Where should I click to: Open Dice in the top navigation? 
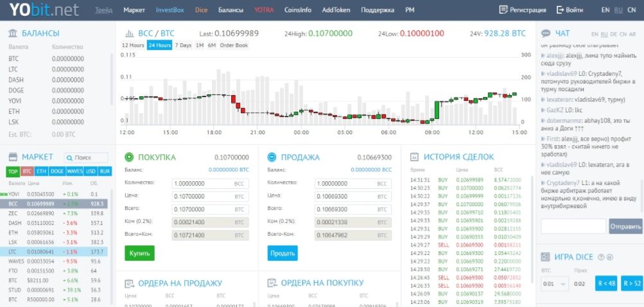[201, 10]
